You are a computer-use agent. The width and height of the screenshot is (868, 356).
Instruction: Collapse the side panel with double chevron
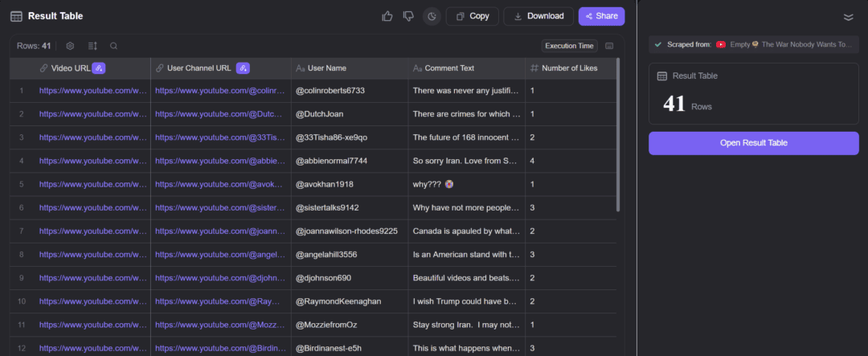pos(848,17)
